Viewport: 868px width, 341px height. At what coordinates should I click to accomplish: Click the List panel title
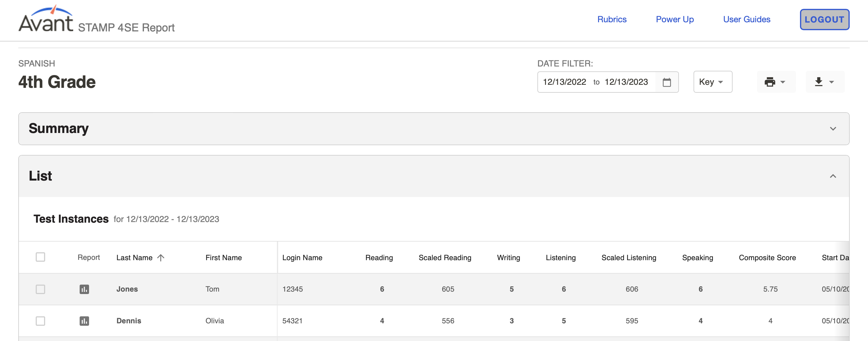[x=41, y=176]
